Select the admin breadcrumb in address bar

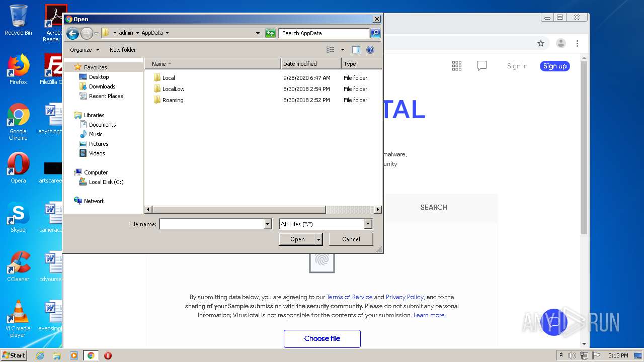(x=126, y=33)
